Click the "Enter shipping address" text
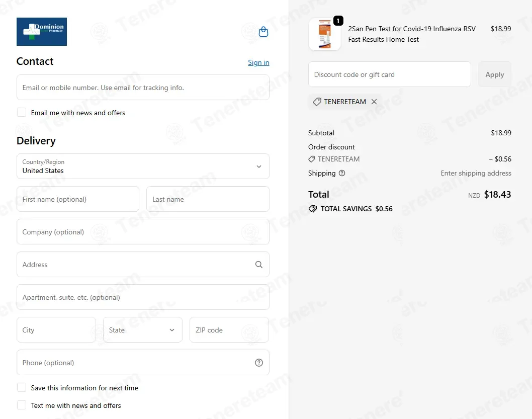 pyautogui.click(x=476, y=173)
